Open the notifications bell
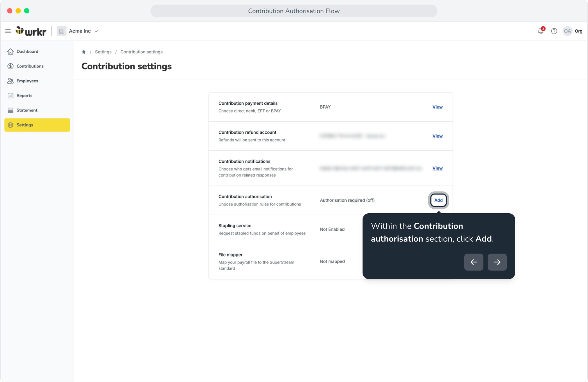 [541, 31]
